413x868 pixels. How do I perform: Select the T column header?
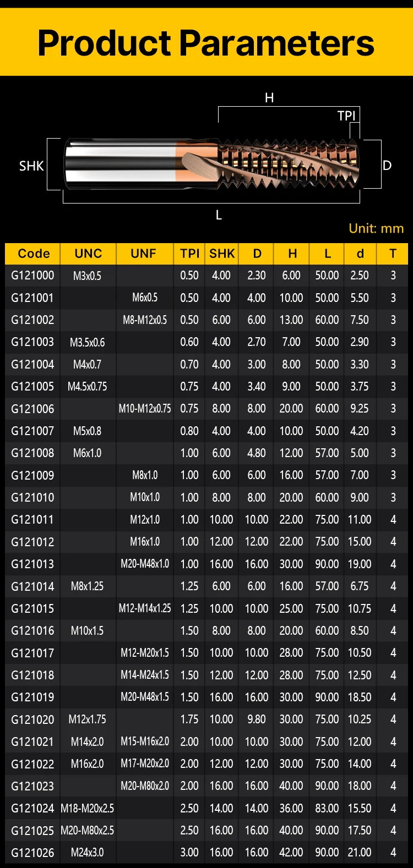[x=393, y=254]
